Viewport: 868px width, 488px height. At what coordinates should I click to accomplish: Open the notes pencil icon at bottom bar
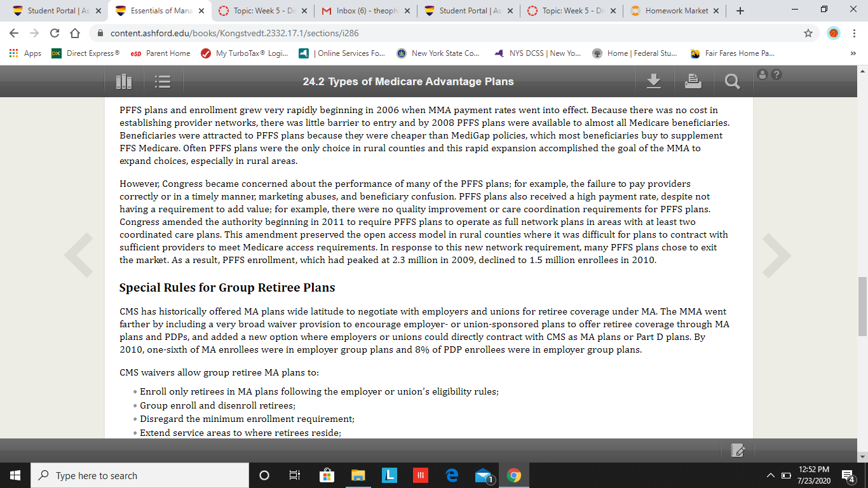click(738, 450)
